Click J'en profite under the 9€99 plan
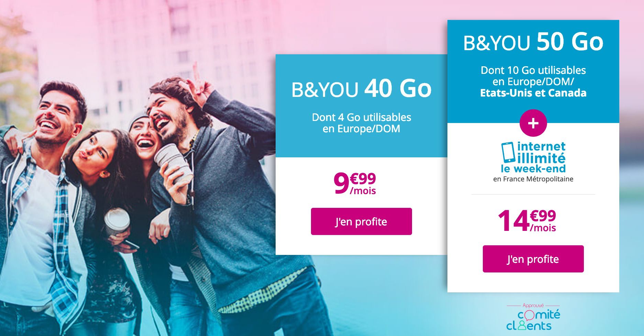Screen dimensions: 644x336 tap(361, 222)
